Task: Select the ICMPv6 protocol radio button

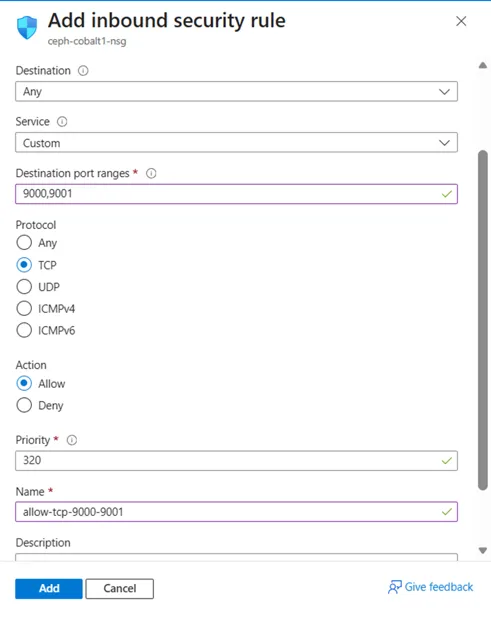Action: point(24,330)
